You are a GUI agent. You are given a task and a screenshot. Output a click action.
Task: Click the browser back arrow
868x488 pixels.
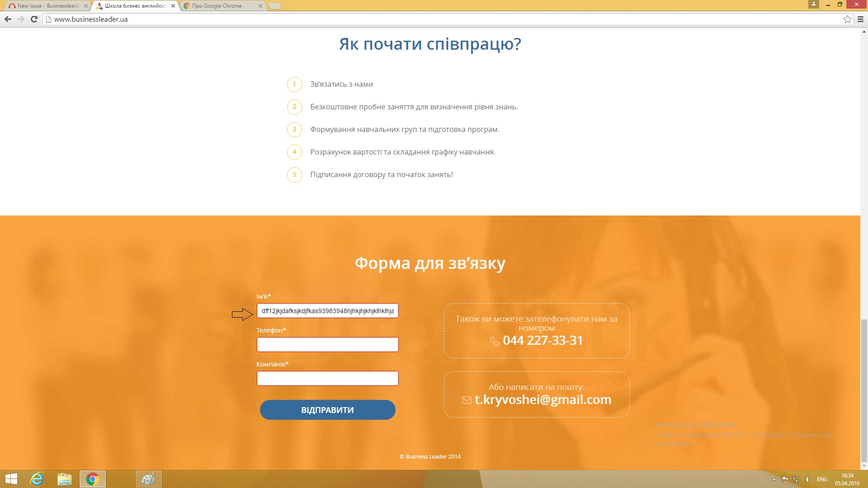(8, 19)
